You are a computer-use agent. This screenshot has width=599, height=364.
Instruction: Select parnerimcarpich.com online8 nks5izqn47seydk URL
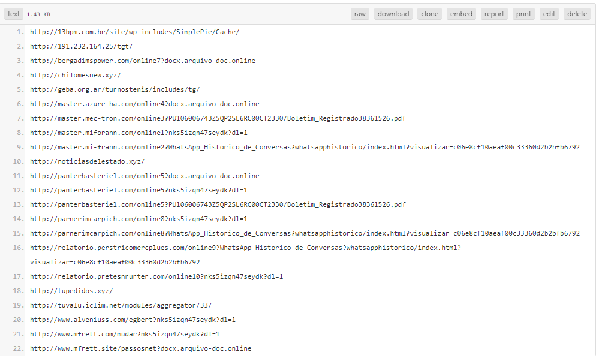coord(139,219)
